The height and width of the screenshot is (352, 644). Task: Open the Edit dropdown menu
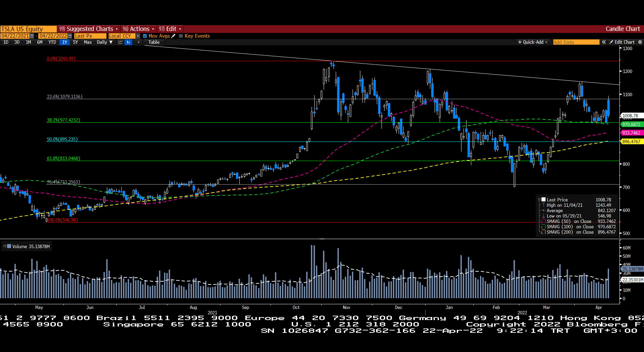[170, 29]
